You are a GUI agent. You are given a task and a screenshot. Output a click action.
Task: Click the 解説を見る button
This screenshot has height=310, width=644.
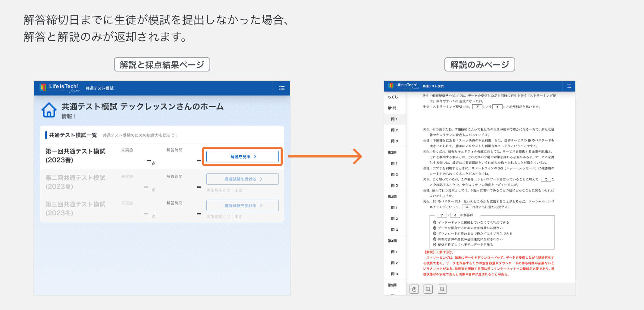242,156
